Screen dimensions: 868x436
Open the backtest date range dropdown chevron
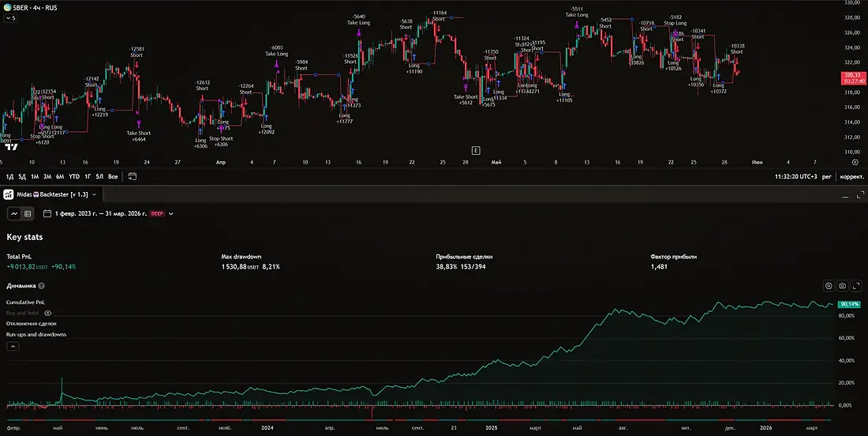[x=170, y=214]
